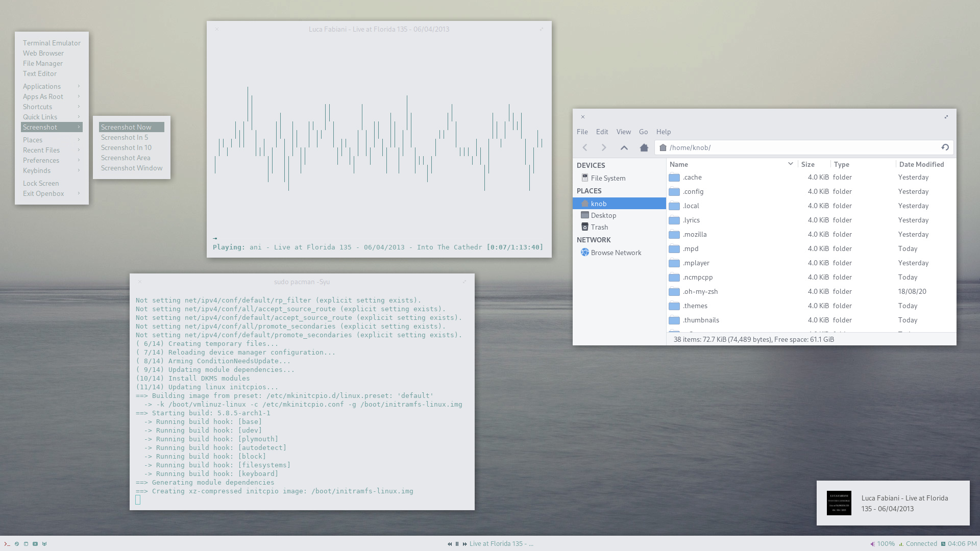Viewport: 980px width, 551px height.
Task: Click the forward navigation arrow
Action: click(x=604, y=147)
